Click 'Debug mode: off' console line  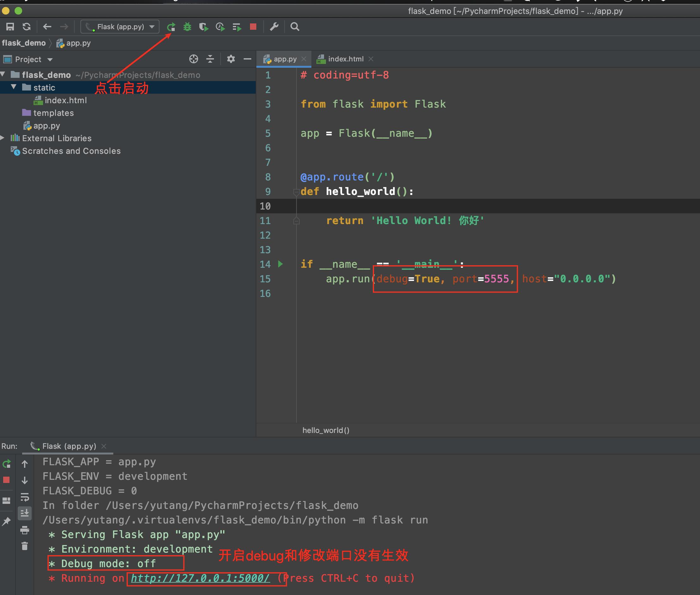[102, 564]
